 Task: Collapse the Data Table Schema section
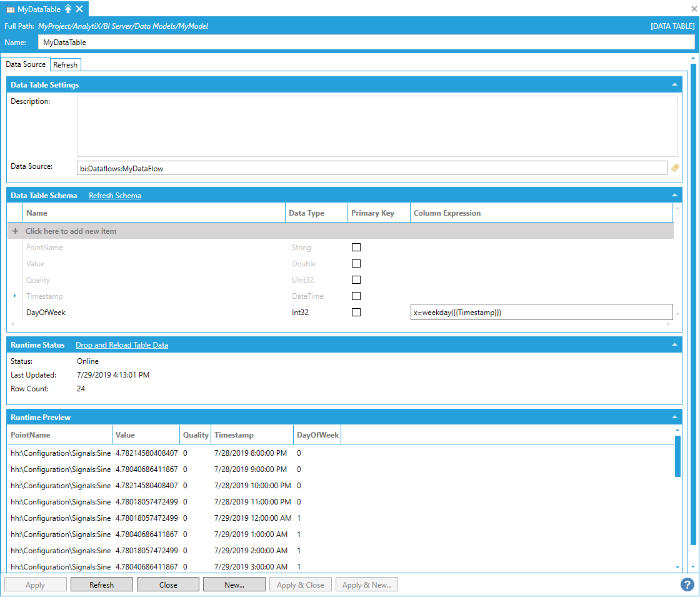(674, 196)
